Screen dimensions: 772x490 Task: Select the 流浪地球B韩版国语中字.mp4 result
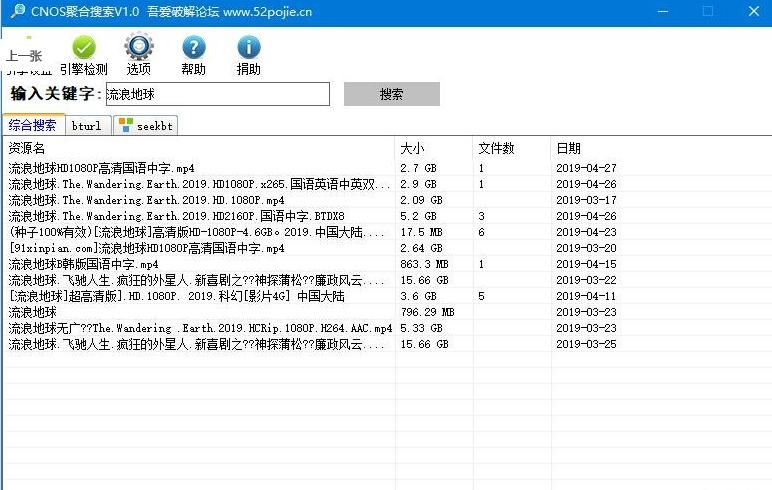(84, 264)
